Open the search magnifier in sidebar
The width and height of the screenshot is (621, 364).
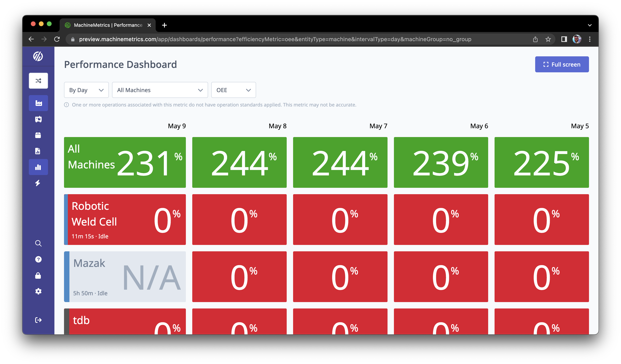[x=38, y=243]
